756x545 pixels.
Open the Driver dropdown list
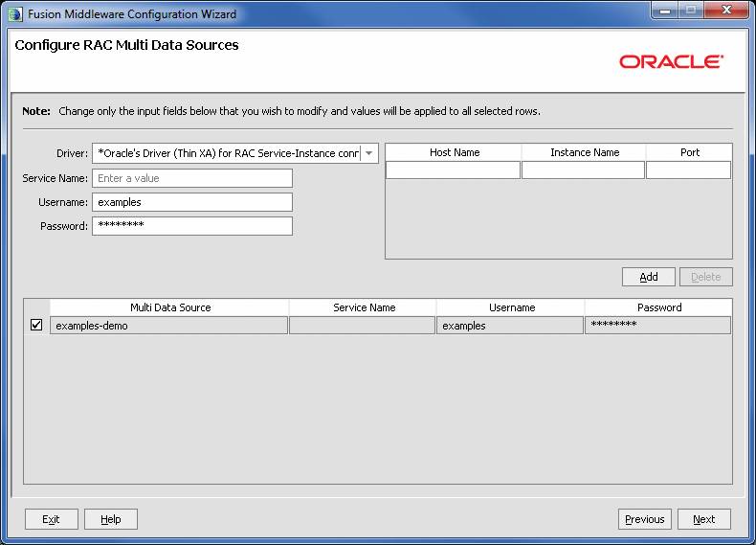pos(368,153)
